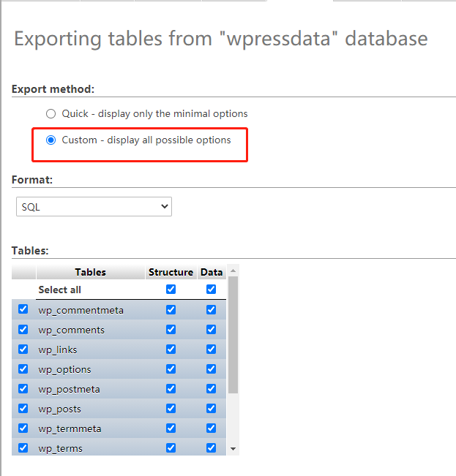Uncheck Data for wp_commentmeta

click(212, 309)
